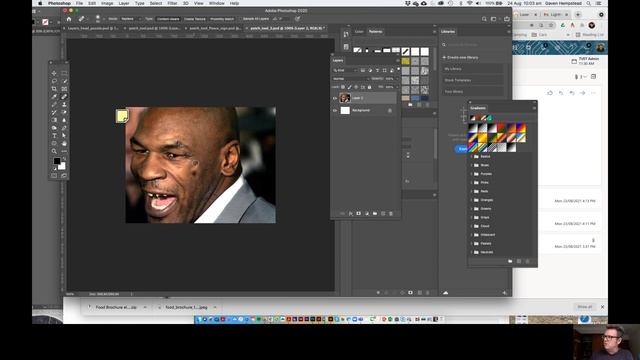Click Photoshop search icon in options bar

pos(484,19)
